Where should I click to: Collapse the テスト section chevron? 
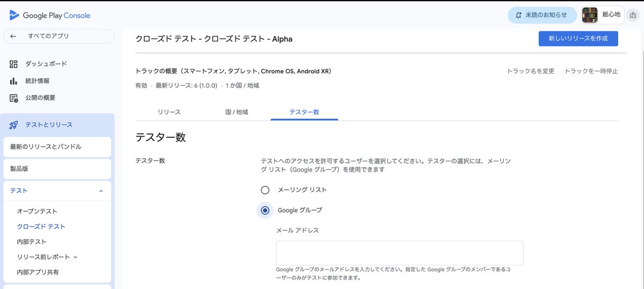pyautogui.click(x=101, y=191)
